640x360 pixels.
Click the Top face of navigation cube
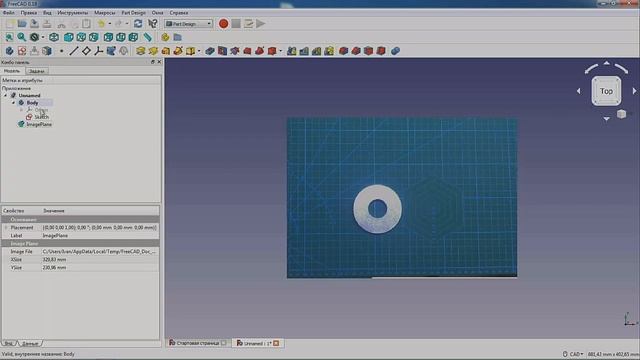pyautogui.click(x=606, y=91)
